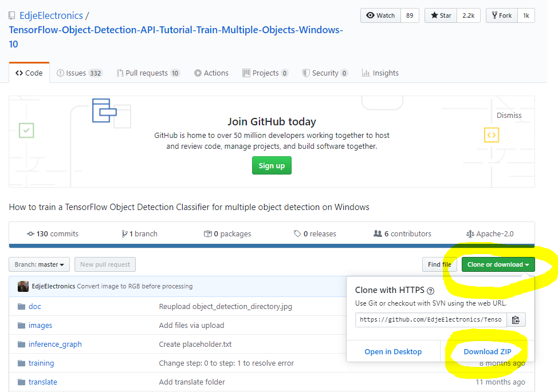Open commit 'Change step: 0 to step: 1'
Image resolution: width=558 pixels, height=392 pixels.
point(226,363)
